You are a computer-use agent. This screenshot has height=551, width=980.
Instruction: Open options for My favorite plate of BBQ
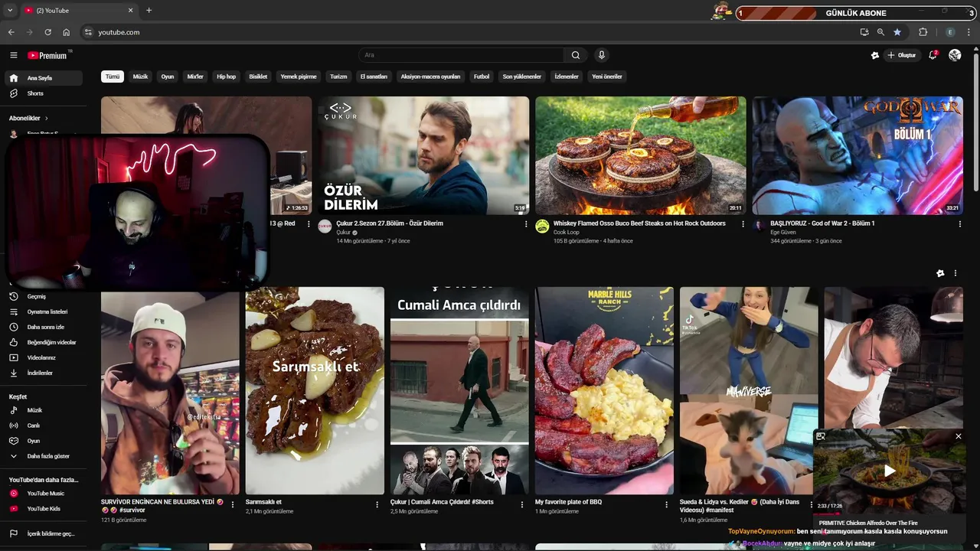point(667,505)
